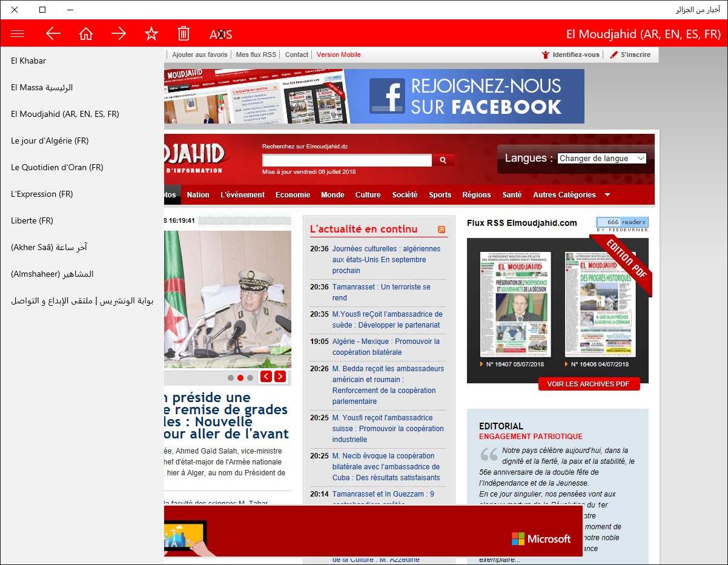Open PDF edition N° 16406 thumbnail
This screenshot has height=565, width=728.
coord(600,305)
